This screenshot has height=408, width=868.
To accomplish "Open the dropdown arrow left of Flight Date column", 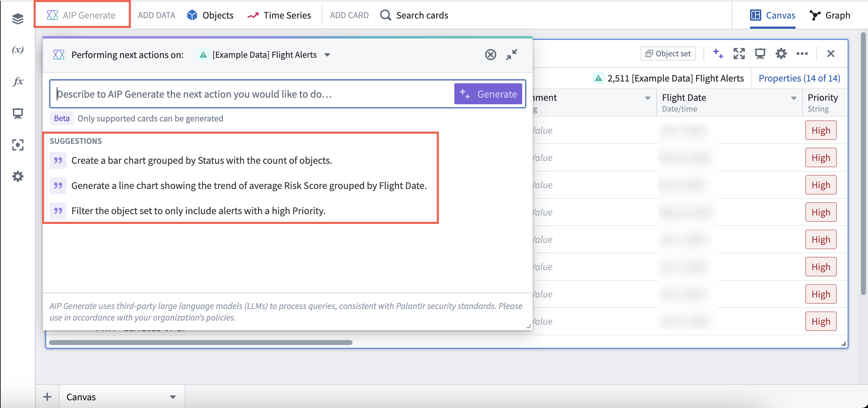I will (x=648, y=98).
